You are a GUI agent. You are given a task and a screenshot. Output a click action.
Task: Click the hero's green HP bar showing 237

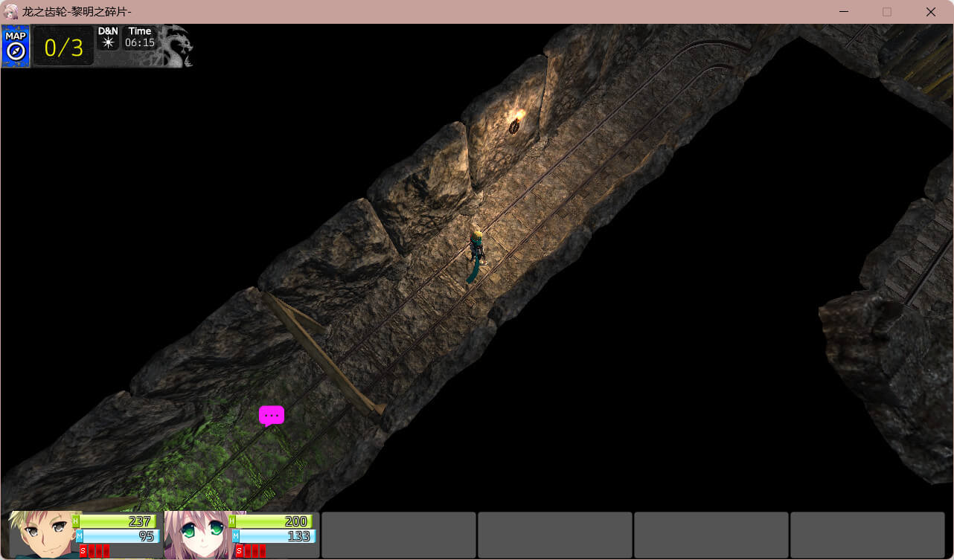[118, 521]
